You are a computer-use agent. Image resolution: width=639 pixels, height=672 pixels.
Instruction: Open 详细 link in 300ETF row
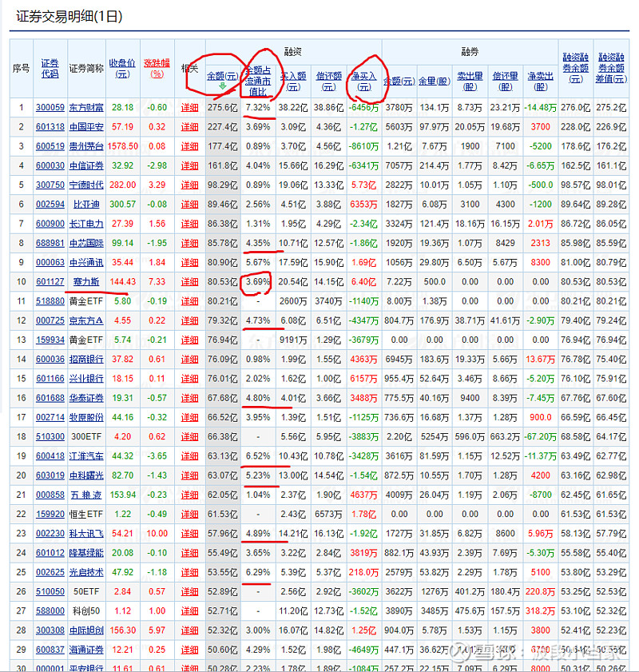[190, 437]
